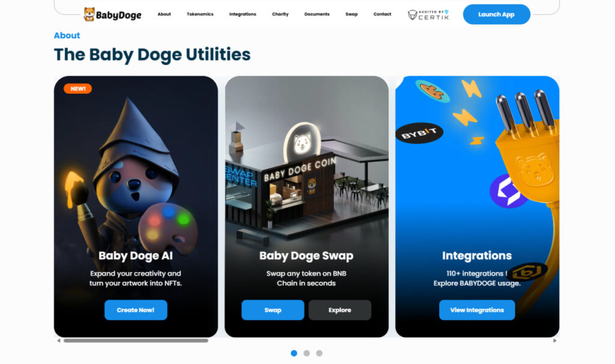The width and height of the screenshot is (615, 364).
Task: Select the first carousel dot
Action: 294,353
